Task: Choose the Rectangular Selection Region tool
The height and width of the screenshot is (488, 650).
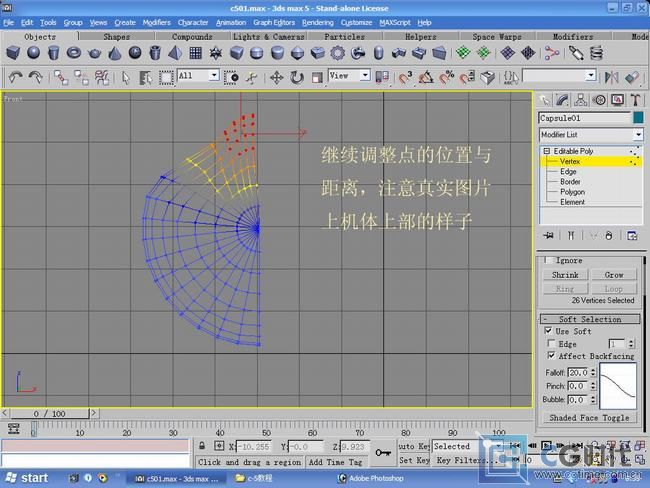Action: pyautogui.click(x=166, y=77)
